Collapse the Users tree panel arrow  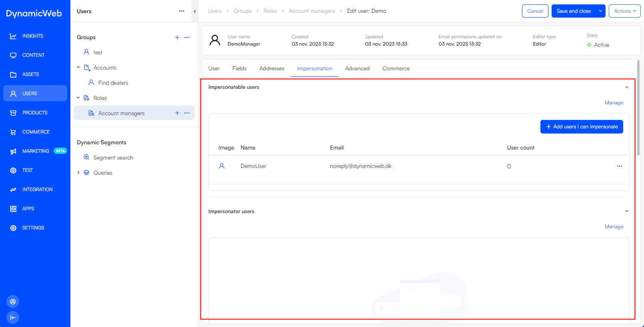[x=195, y=11]
